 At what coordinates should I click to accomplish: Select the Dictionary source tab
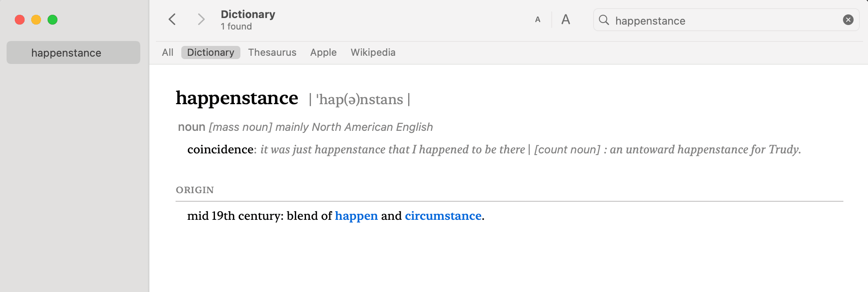[210, 52]
